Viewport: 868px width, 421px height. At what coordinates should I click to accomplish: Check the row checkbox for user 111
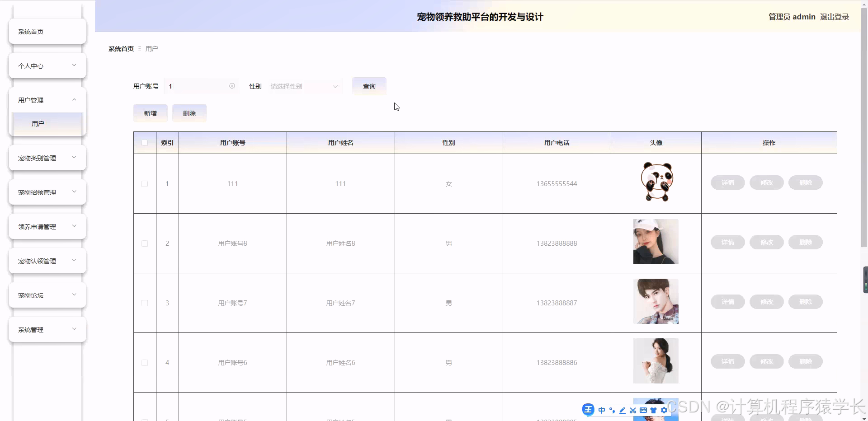tap(144, 184)
